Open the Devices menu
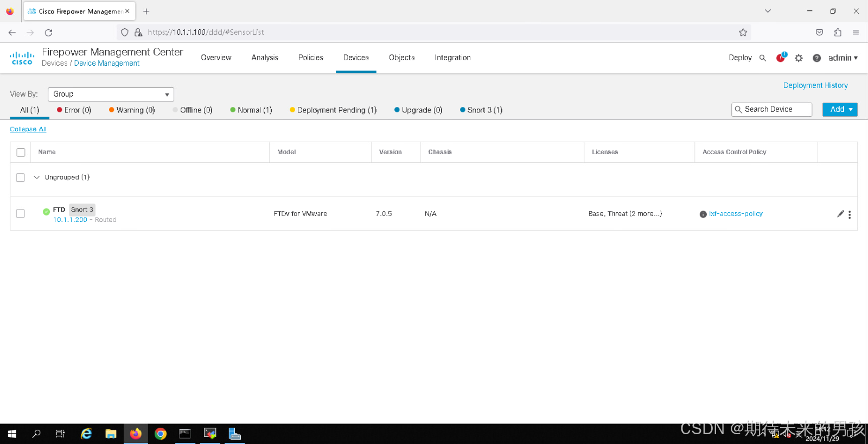This screenshot has height=444, width=868. point(356,58)
